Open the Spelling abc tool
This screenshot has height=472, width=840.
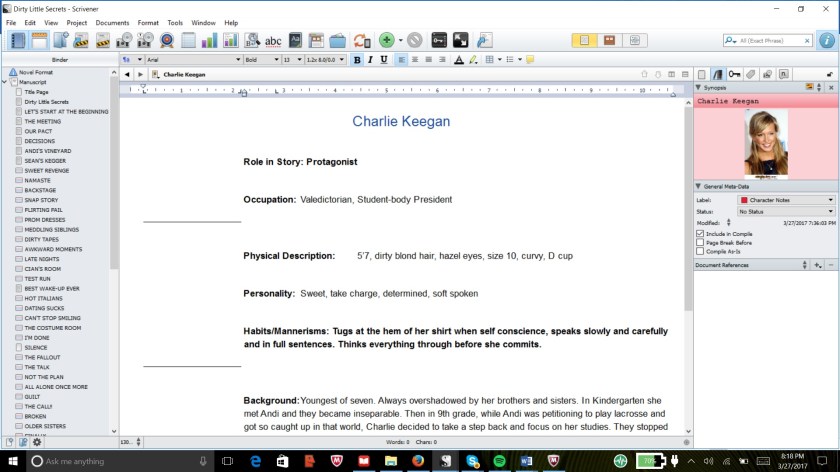(273, 40)
